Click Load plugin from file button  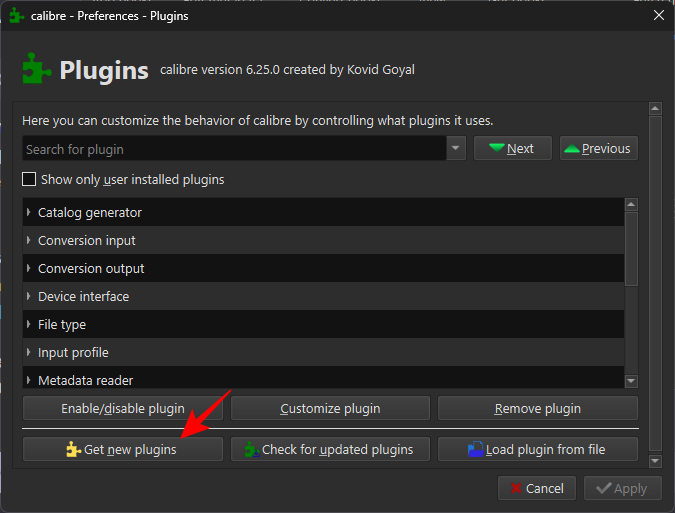pyautogui.click(x=538, y=449)
